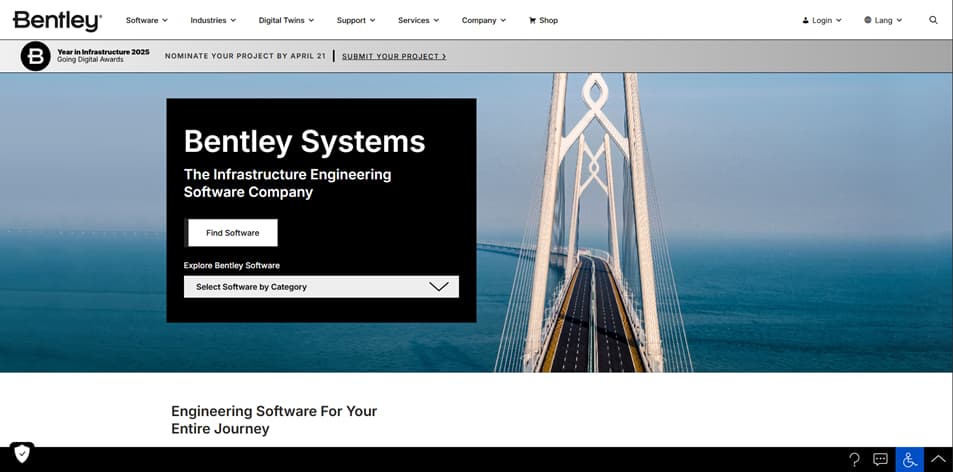
Task: Follow the Submit Your Project link
Action: 394,56
